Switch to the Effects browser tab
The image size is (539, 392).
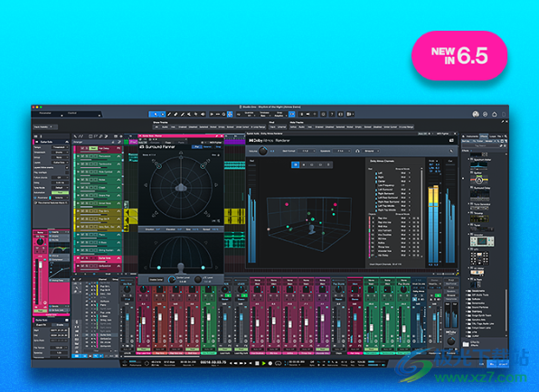(x=484, y=136)
